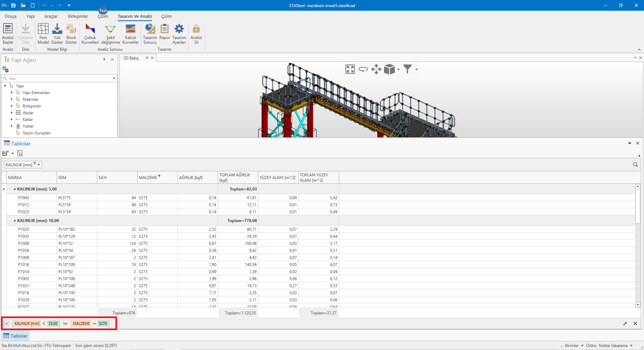Open the Dosya menu
644x350 pixels.
tap(10, 16)
